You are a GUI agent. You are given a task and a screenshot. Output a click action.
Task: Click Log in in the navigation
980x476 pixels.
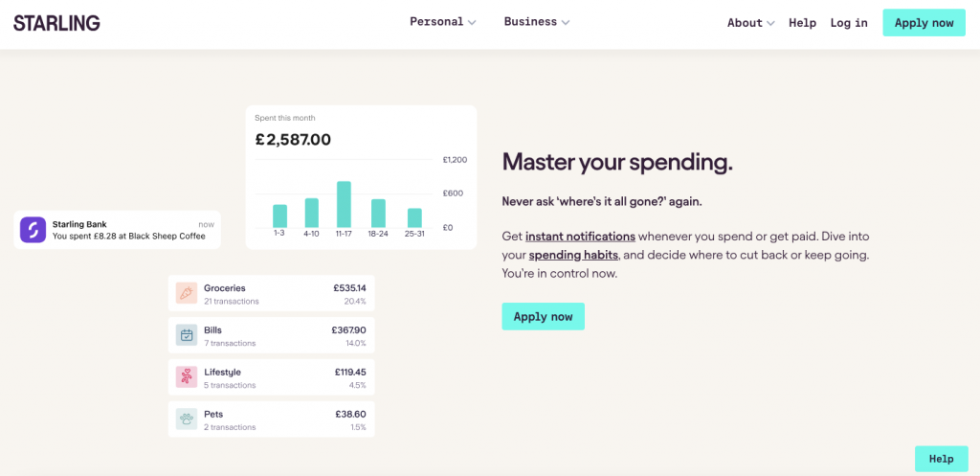[849, 23]
